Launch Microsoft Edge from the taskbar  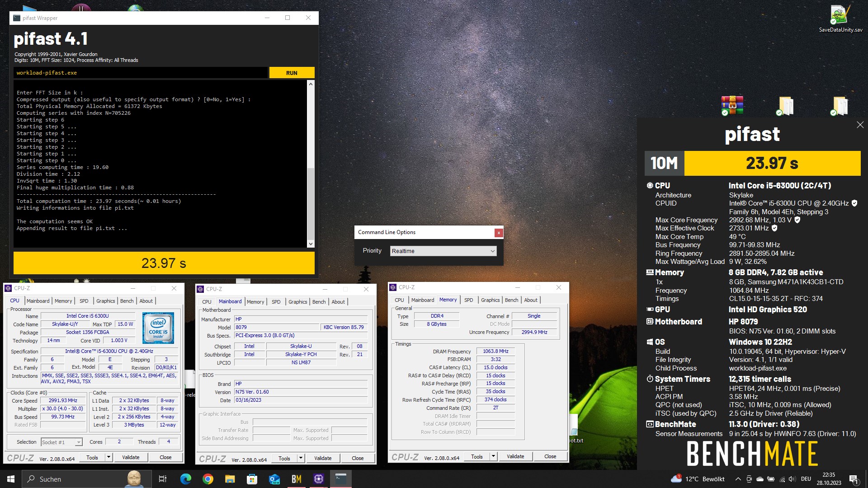[186, 479]
